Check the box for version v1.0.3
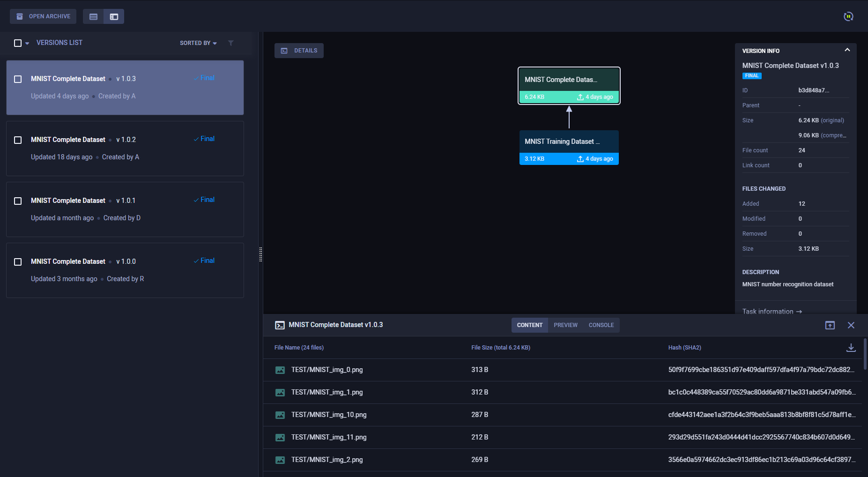Viewport: 868px width, 477px height. pyautogui.click(x=18, y=79)
